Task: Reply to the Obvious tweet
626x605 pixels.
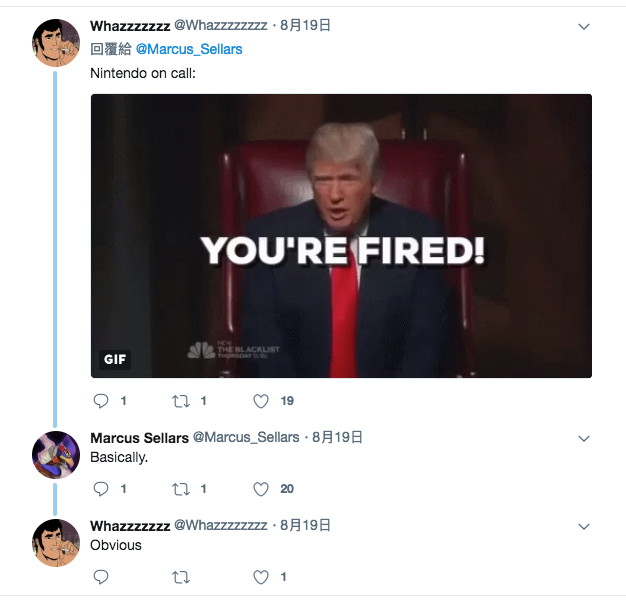Action: click(x=101, y=577)
